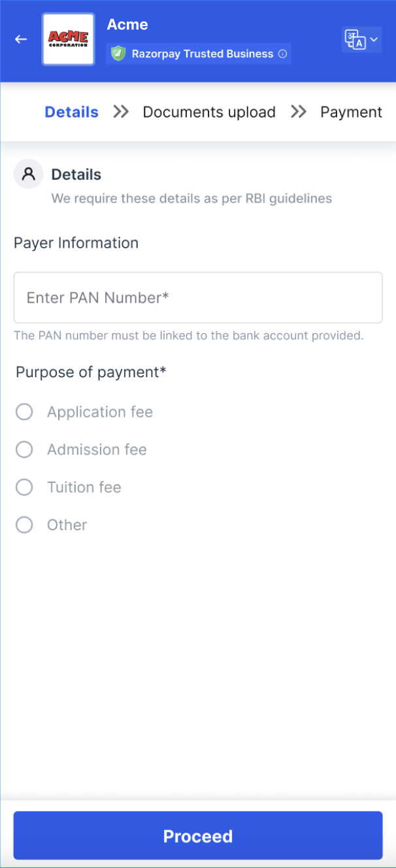Click the language translate icon
This screenshot has width=396, height=868.
355,40
